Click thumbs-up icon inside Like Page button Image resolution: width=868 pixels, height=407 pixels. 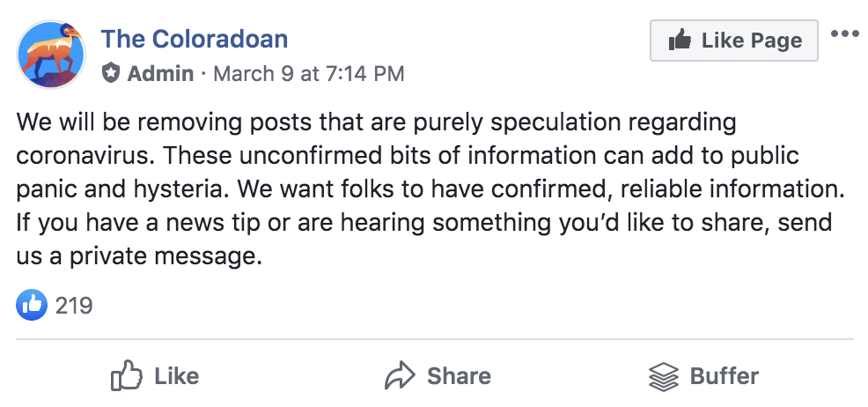[680, 41]
